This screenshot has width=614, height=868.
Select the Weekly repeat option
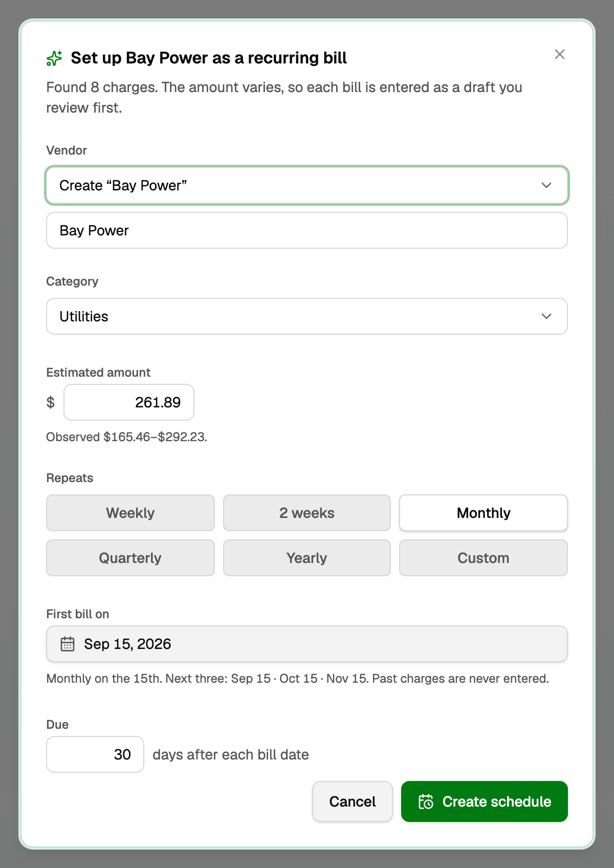click(x=130, y=513)
